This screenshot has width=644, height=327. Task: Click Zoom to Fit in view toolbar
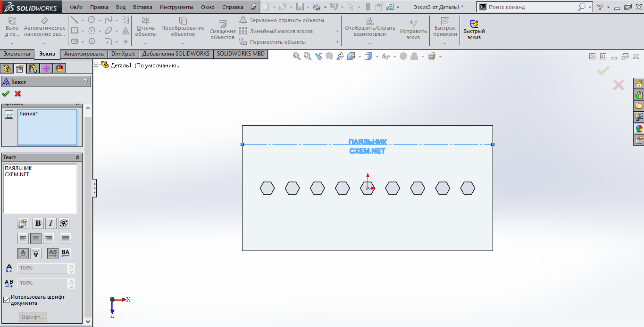click(297, 56)
